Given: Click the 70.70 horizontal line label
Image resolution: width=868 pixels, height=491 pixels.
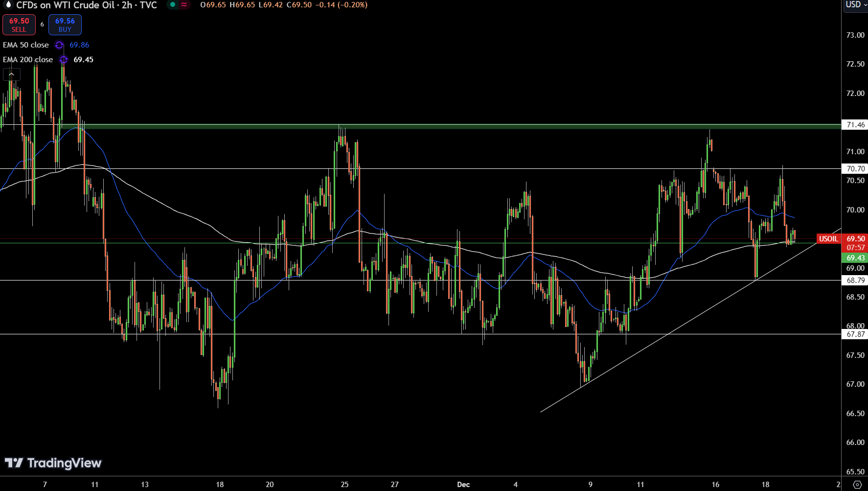Looking at the screenshot, I should 855,169.
